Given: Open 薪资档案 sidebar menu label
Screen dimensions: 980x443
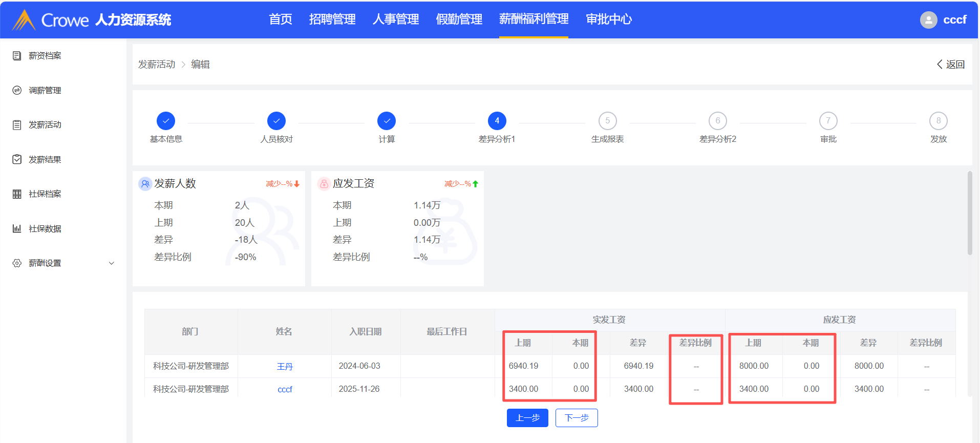Looking at the screenshot, I should (x=45, y=56).
